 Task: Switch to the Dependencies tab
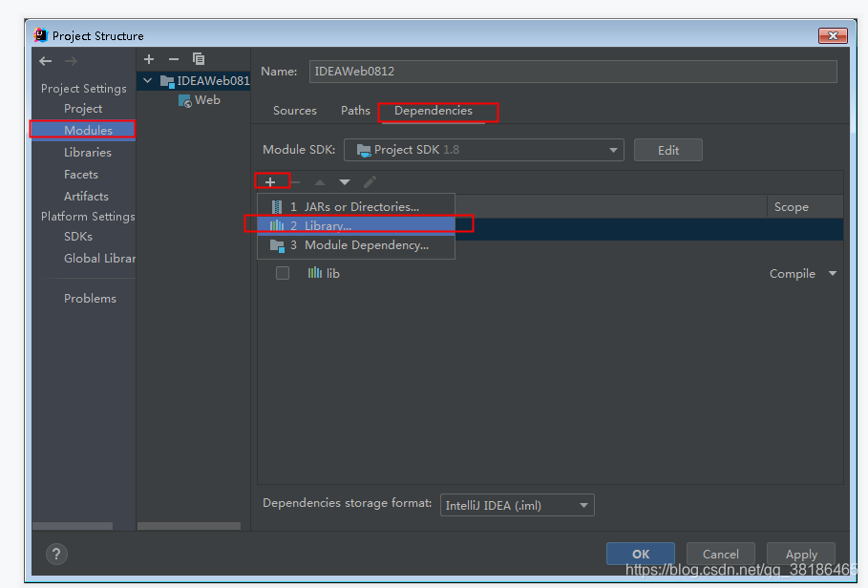pyautogui.click(x=434, y=111)
